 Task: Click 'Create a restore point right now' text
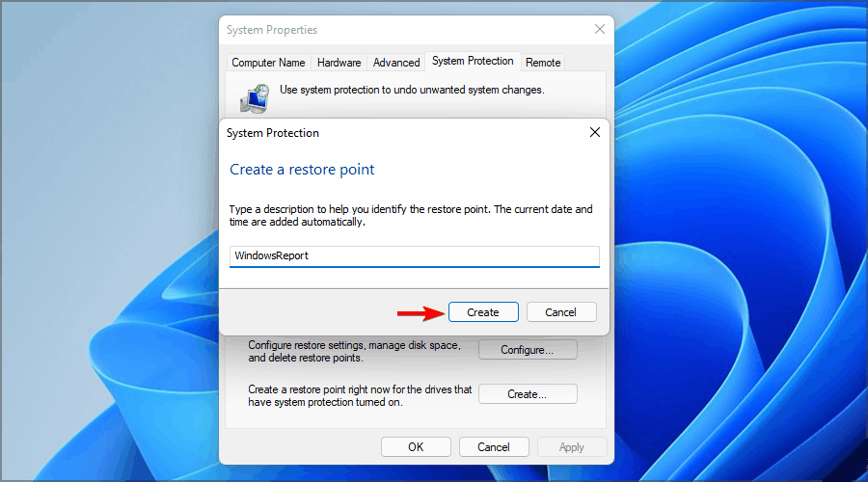pyautogui.click(x=360, y=395)
